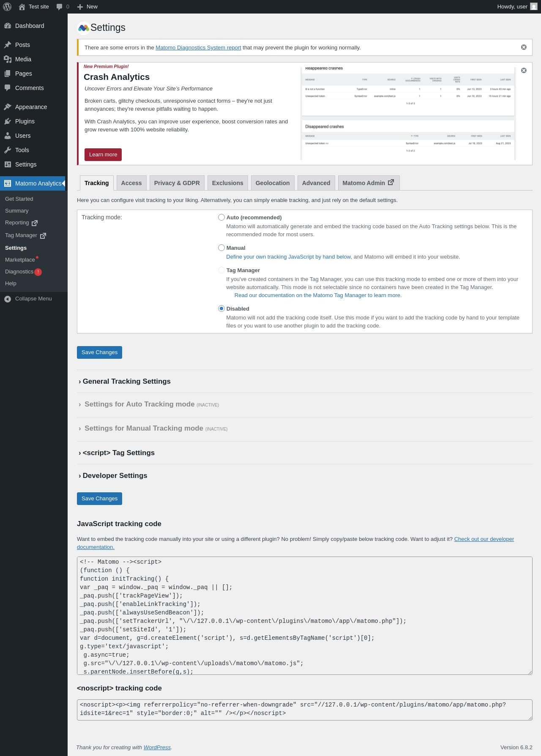Grab resize handle of JavaScript code textarea

[x=530, y=672]
